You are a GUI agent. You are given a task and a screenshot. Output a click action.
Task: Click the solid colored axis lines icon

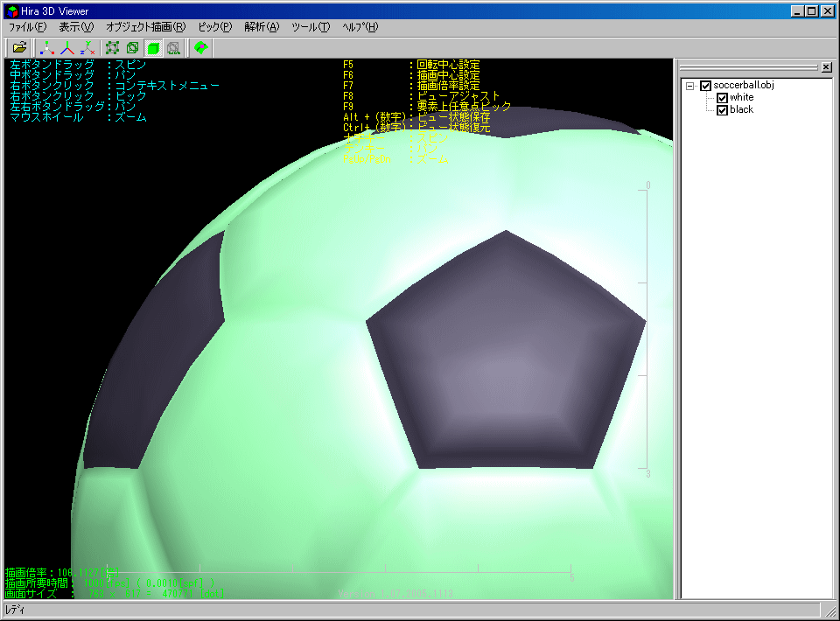pos(67,48)
